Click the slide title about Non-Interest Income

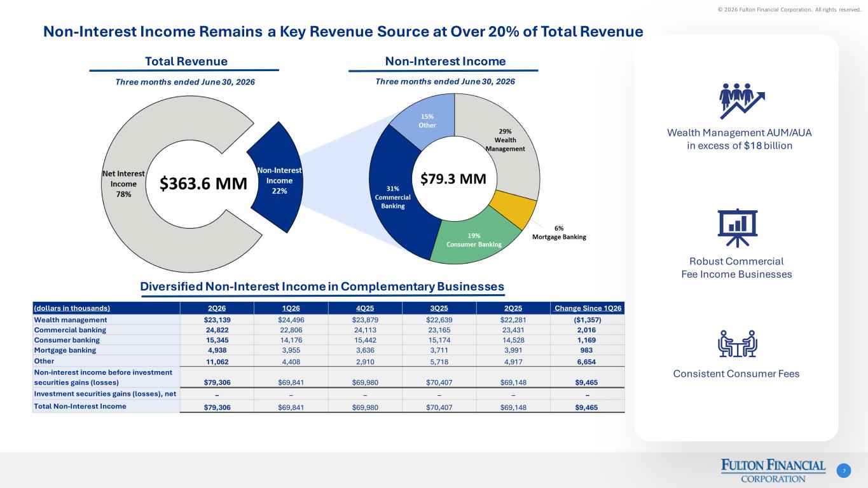[343, 31]
